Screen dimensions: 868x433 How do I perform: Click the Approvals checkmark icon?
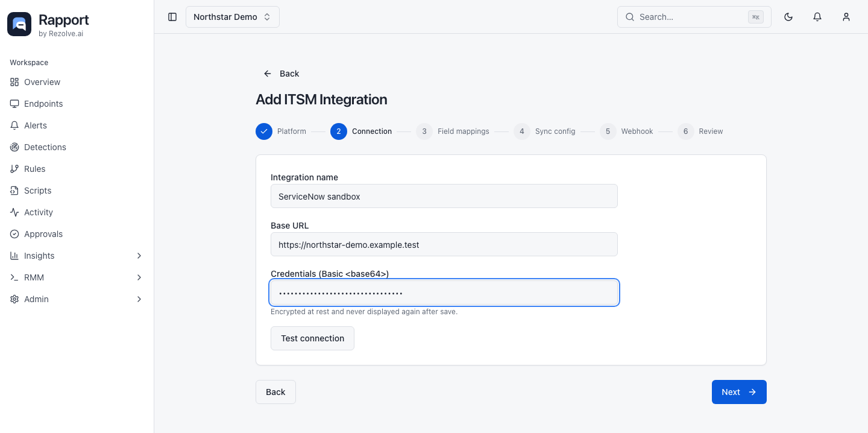(14, 234)
